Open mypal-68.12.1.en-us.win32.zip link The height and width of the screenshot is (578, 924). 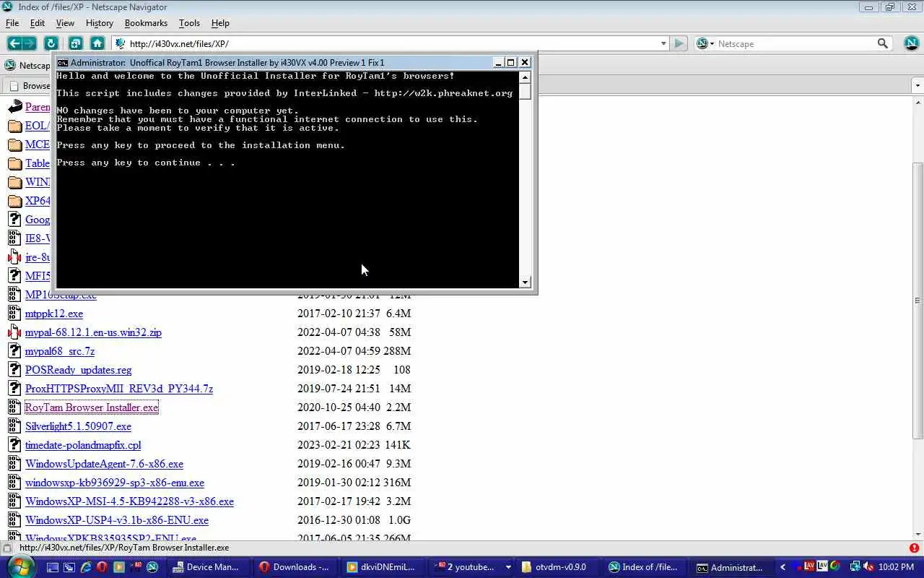pyautogui.click(x=93, y=332)
